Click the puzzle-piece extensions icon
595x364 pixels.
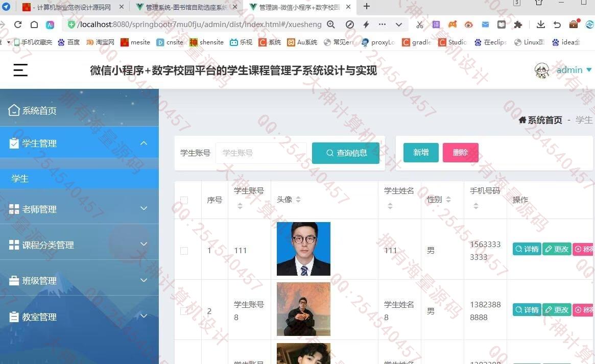tap(518, 25)
